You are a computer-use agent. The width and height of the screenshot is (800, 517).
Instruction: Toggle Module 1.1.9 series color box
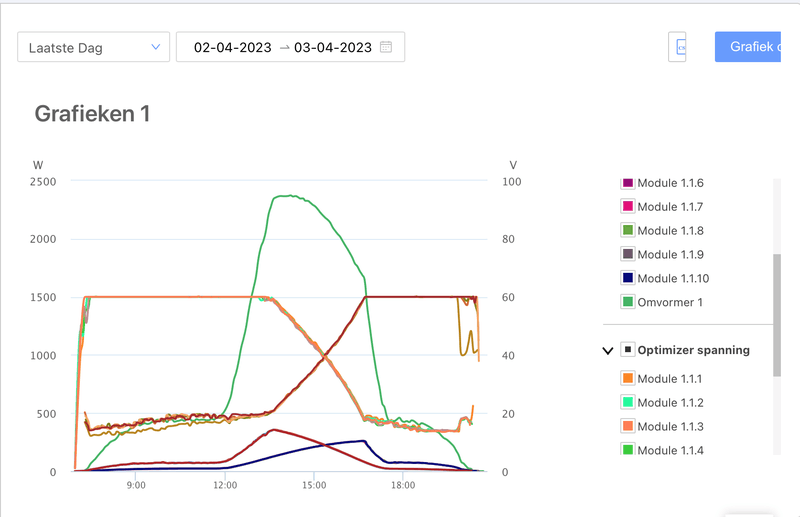628,255
